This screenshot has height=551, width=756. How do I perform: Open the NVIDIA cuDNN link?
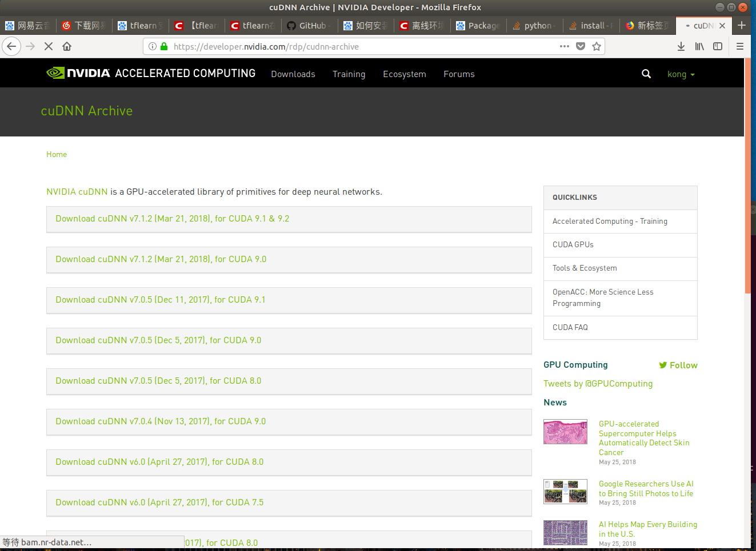[77, 192]
